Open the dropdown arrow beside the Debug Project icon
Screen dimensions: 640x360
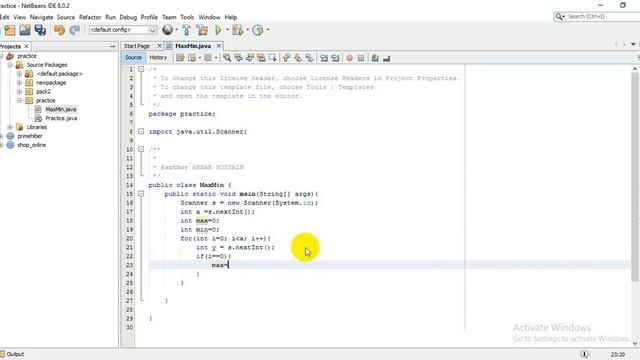click(x=247, y=30)
